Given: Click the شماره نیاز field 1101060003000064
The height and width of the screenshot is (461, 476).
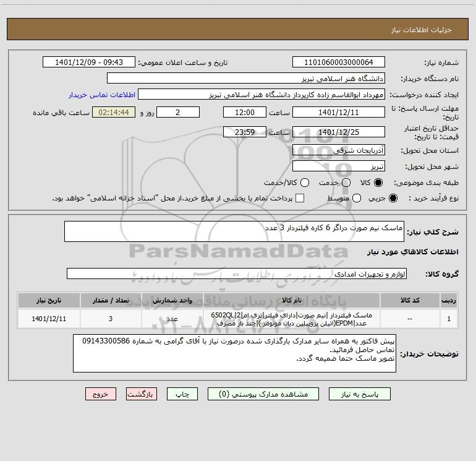Looking at the screenshot, I should [339, 62].
